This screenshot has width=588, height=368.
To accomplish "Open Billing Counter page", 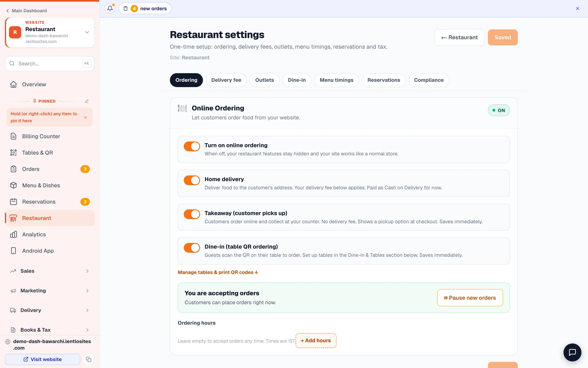I will point(50,136).
